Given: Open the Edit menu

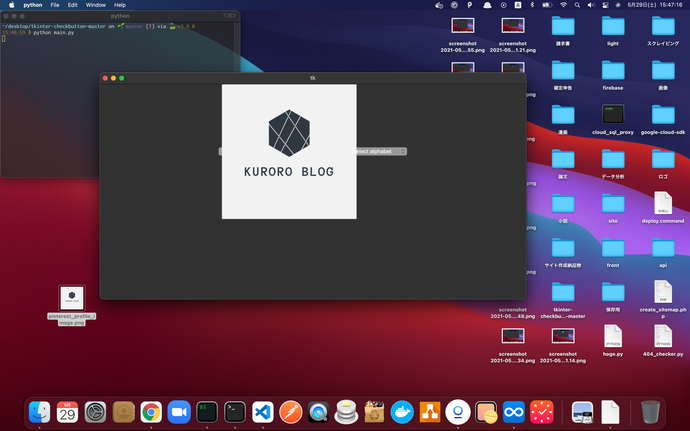Looking at the screenshot, I should click(73, 5).
